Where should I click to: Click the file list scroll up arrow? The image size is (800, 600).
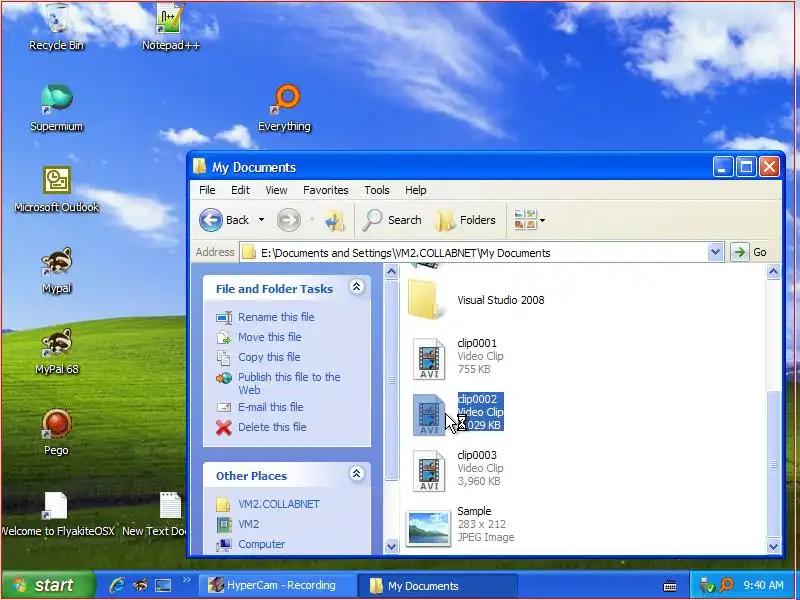[x=773, y=272]
